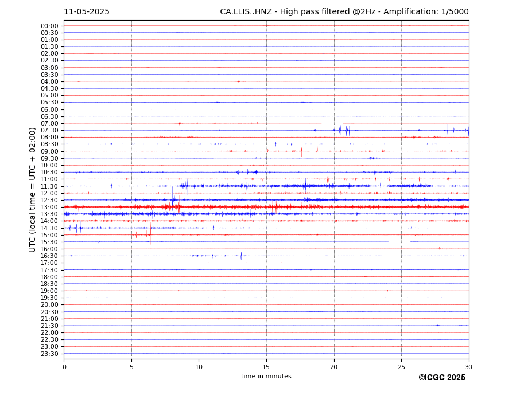This screenshot has width=532, height=399.
Task: Click the 00:00 time row label
Action: [x=49, y=26]
